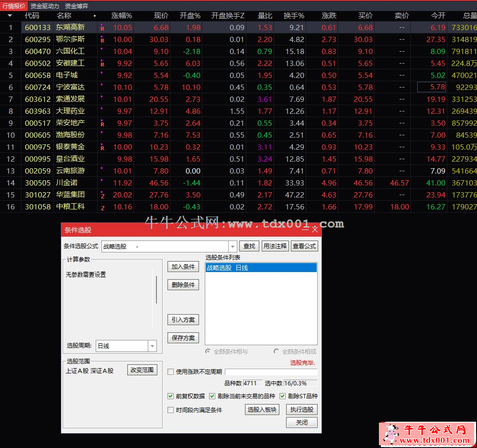Click the 计算参数 panel vertical scrollbar
This screenshot has height=448, width=477.
(156, 290)
